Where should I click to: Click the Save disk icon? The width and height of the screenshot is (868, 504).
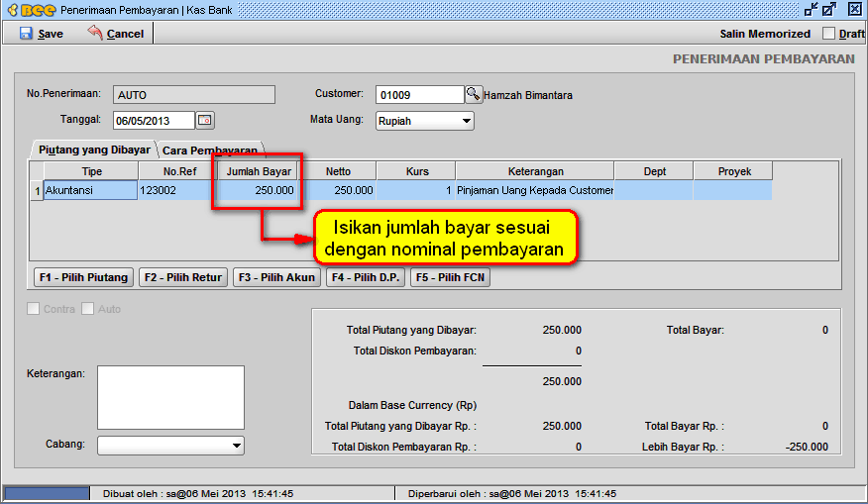[x=26, y=33]
